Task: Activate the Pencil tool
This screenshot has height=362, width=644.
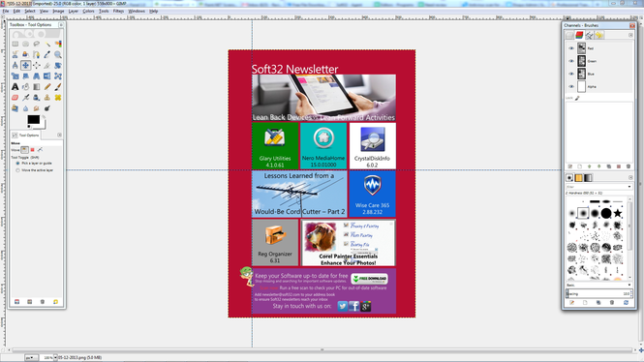Action: pos(47,86)
